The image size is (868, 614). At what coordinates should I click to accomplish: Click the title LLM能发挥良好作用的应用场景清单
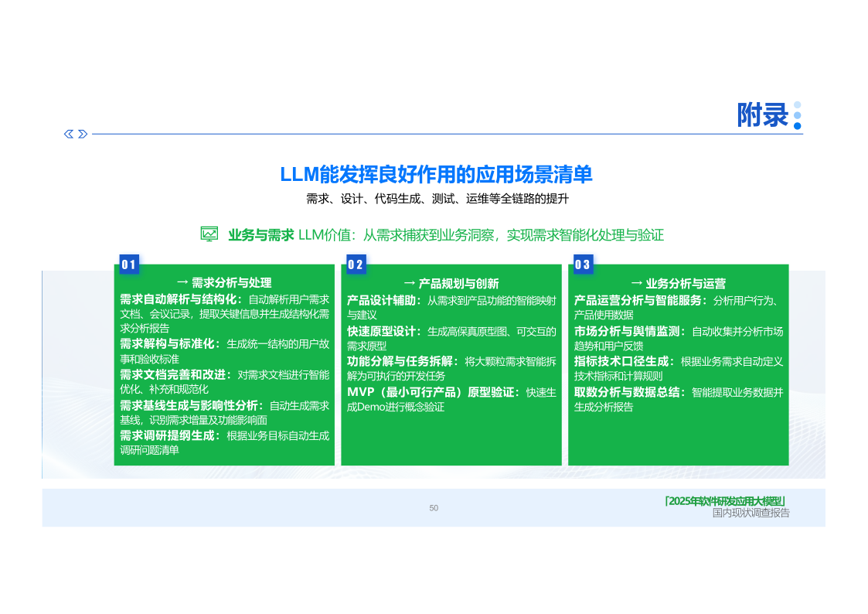436,175
